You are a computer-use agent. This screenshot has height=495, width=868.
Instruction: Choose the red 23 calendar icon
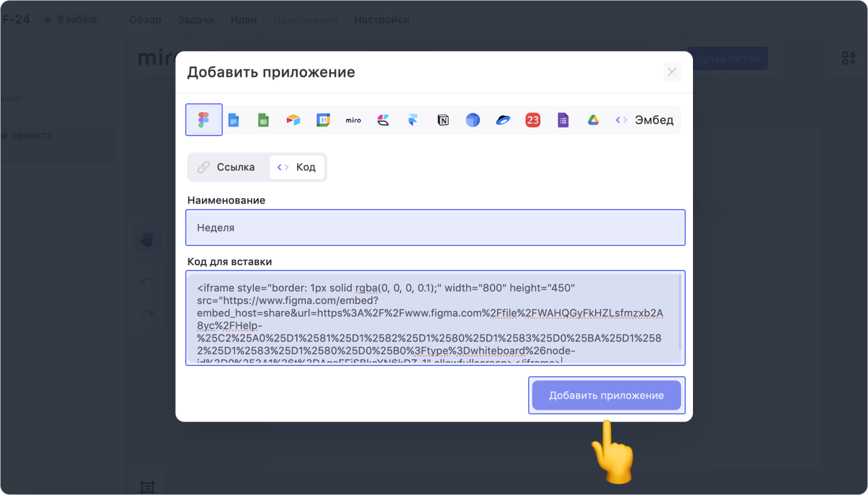point(532,120)
